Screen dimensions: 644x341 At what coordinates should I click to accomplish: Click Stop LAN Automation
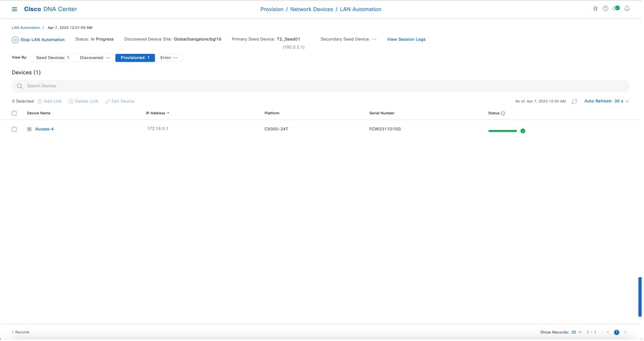tap(43, 40)
